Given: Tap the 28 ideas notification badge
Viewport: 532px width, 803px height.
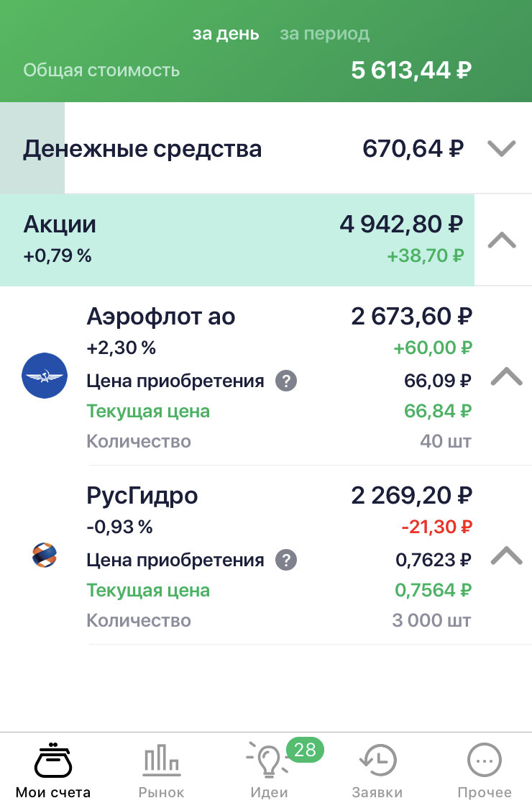Looking at the screenshot, I should coord(305,750).
